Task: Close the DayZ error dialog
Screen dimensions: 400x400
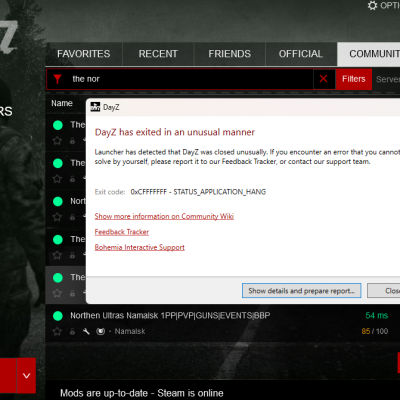Action: pos(384,291)
